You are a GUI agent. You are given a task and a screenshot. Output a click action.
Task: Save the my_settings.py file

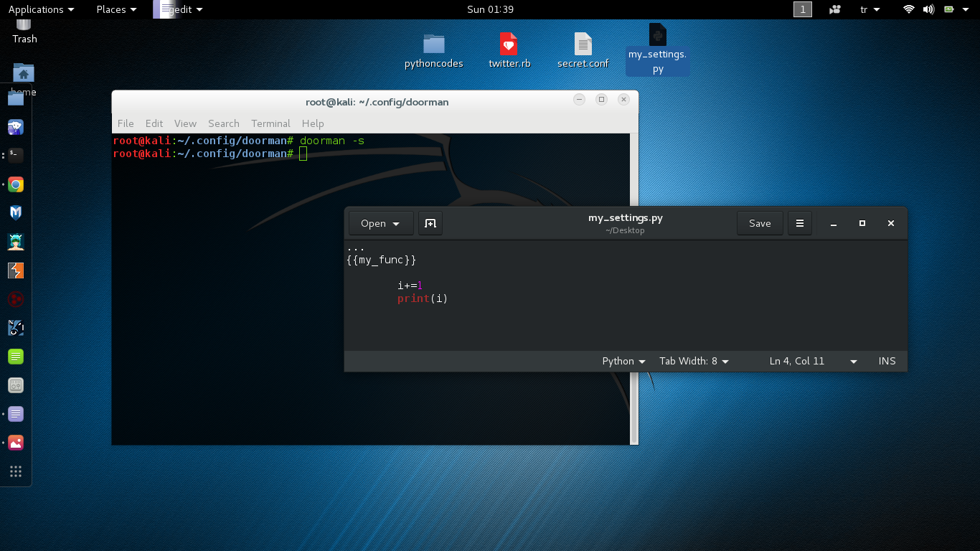760,223
